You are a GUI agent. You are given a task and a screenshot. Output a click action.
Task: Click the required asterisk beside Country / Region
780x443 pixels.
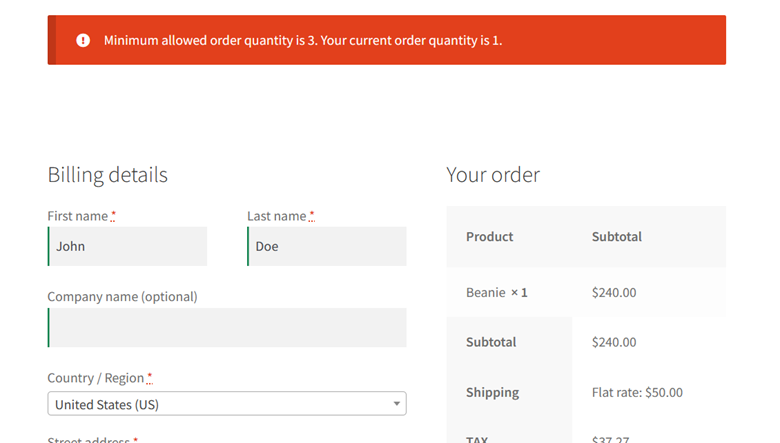point(149,377)
